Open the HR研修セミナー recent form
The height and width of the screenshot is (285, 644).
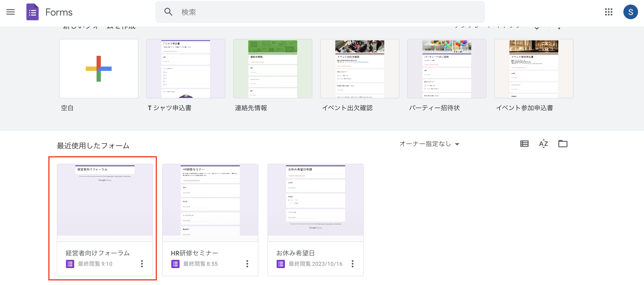point(210,220)
